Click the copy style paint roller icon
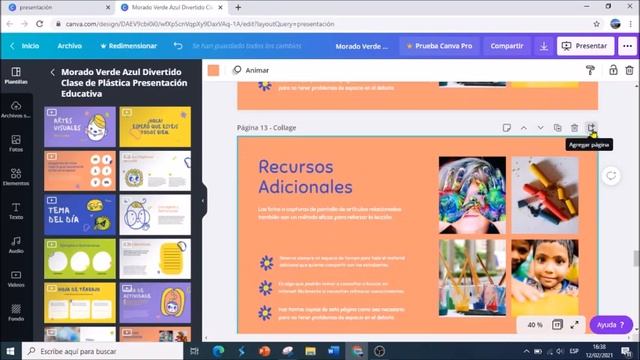This screenshot has width=640, height=360. click(590, 70)
